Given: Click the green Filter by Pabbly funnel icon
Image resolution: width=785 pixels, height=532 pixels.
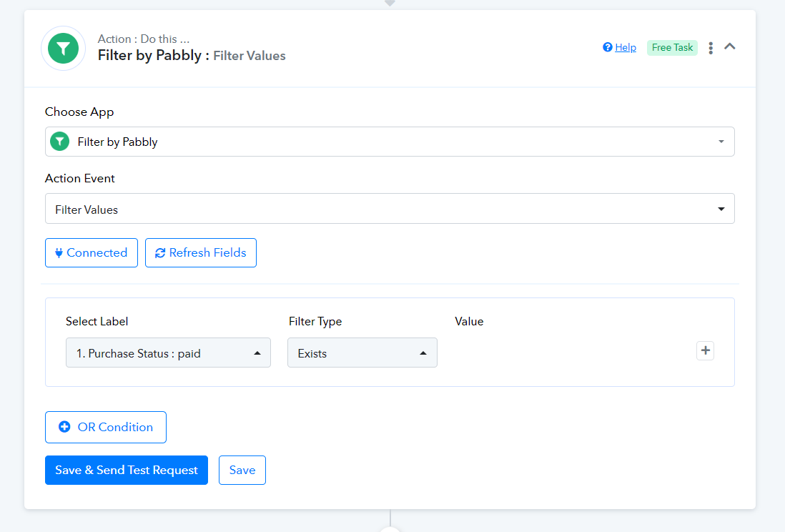Looking at the screenshot, I should (63, 49).
